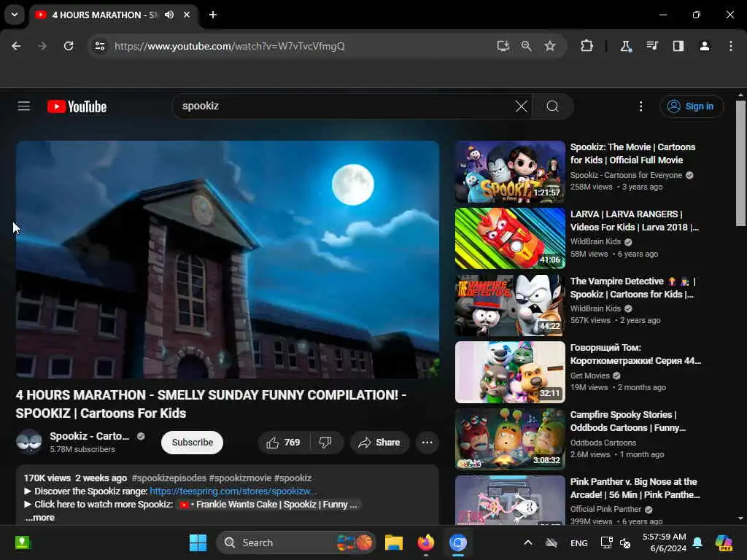The width and height of the screenshot is (747, 560).
Task: Open Oddbods Cartoons channel link
Action: (603, 443)
